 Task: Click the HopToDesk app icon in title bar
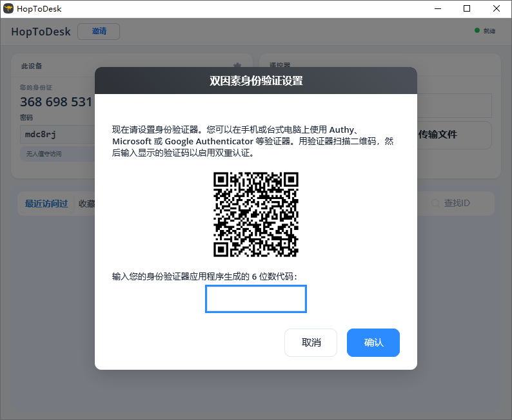coord(8,8)
